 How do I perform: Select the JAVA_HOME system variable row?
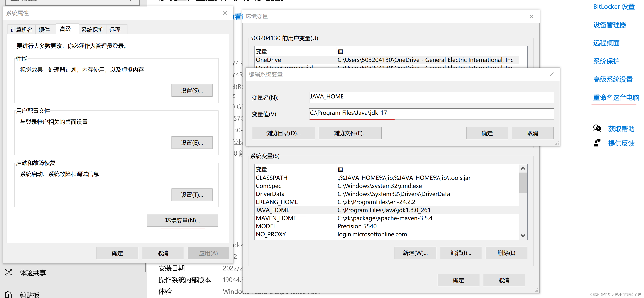click(387, 210)
